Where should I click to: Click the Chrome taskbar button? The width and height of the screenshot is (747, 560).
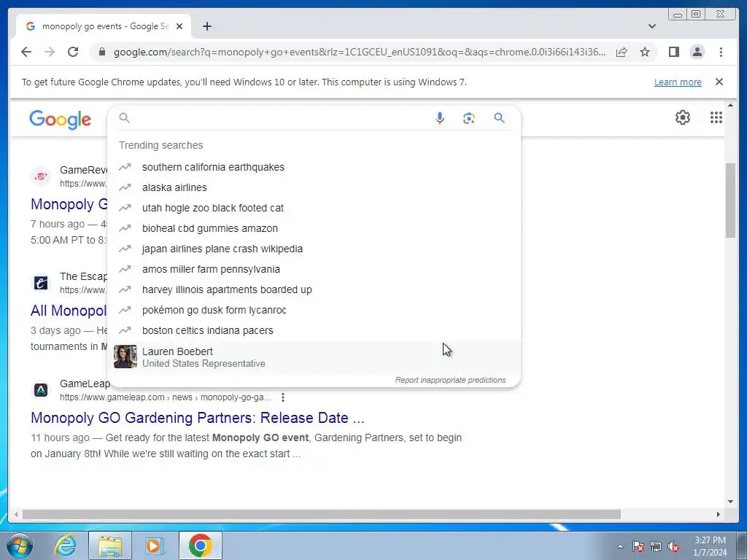pos(201,545)
